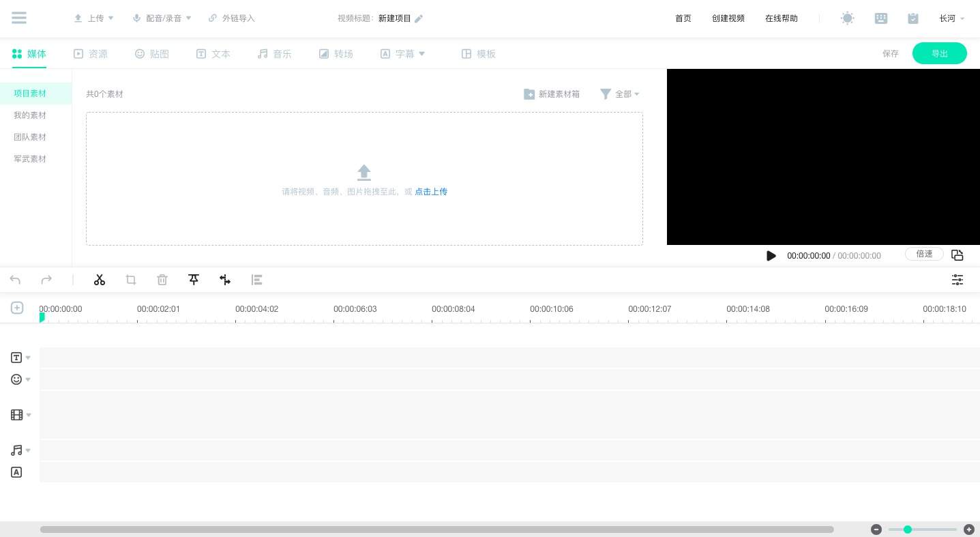This screenshot has height=537, width=980.
Task: Switch to the 模板 templates tab
Action: click(x=479, y=54)
